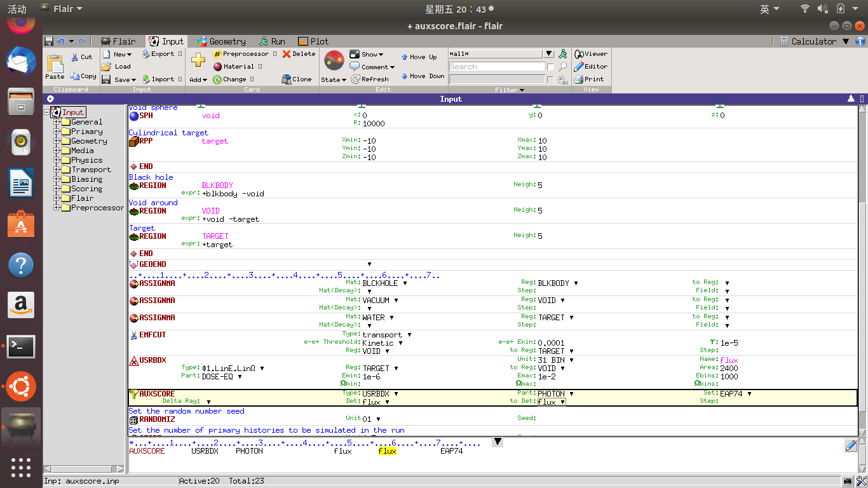
Task: Open the EAP74 Set dropdown in AUXSCORE
Action: (x=750, y=394)
